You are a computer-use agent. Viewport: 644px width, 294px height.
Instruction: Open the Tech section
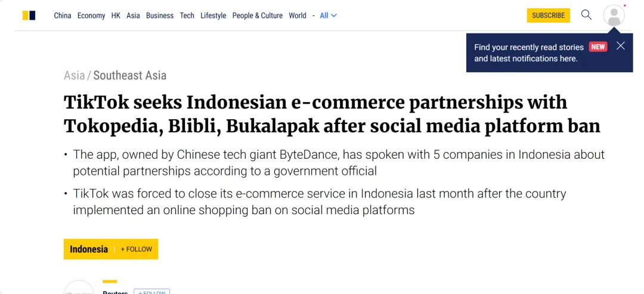tap(187, 16)
